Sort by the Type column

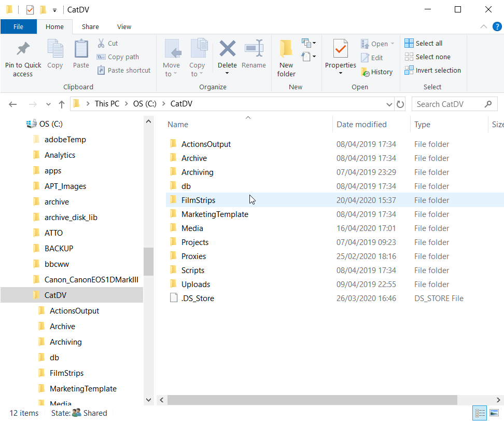tap(423, 125)
